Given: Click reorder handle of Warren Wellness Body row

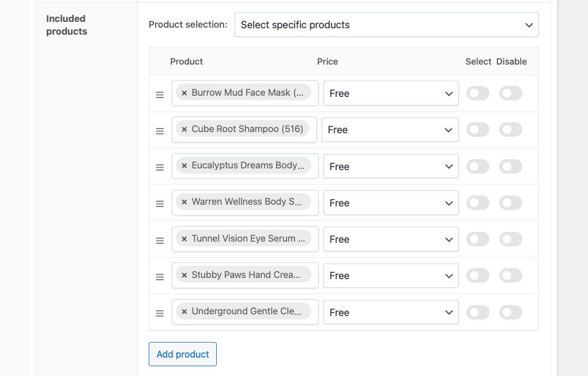Looking at the screenshot, I should (x=160, y=204).
